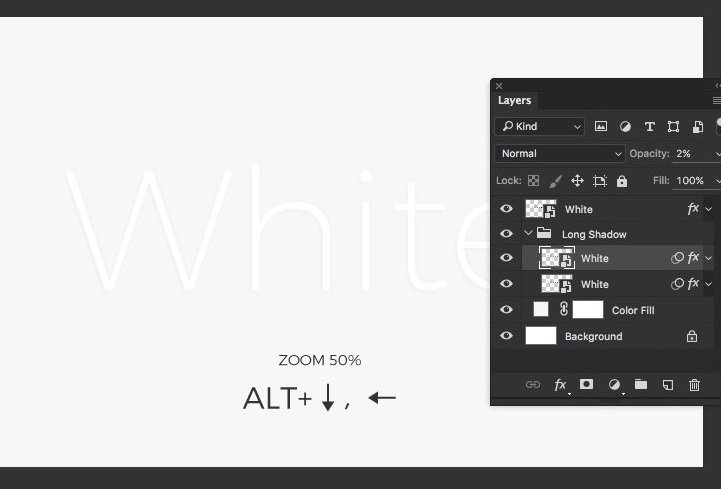Open the Layers panel menu
This screenshot has width=721, height=489.
tap(716, 100)
